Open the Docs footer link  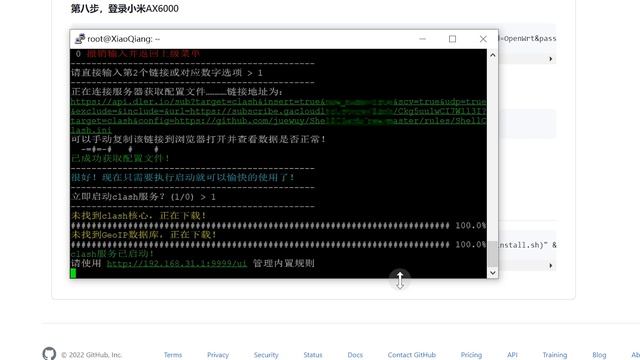pyautogui.click(x=355, y=355)
